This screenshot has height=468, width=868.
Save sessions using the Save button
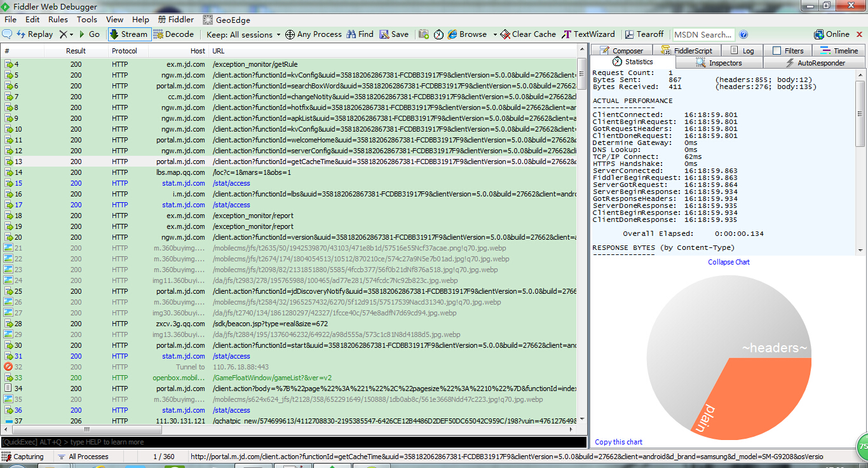394,34
